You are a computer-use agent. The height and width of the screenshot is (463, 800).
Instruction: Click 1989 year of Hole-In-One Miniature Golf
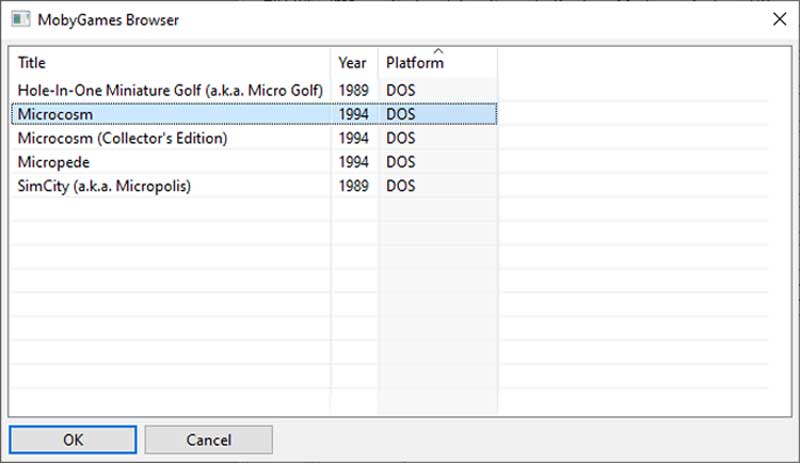pos(354,90)
